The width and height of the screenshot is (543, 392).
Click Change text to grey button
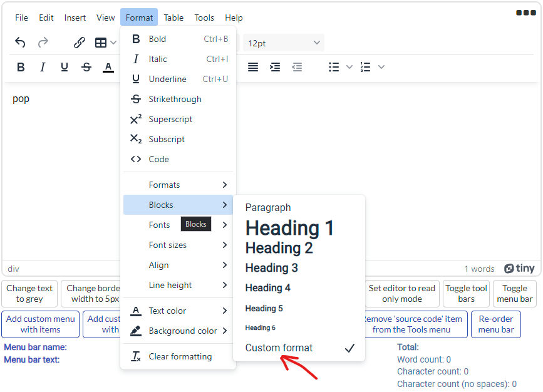click(29, 294)
